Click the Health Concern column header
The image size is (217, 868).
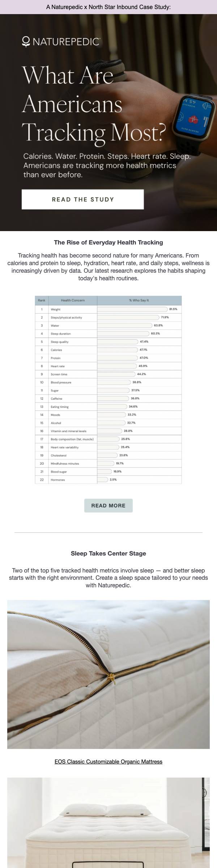tap(73, 300)
